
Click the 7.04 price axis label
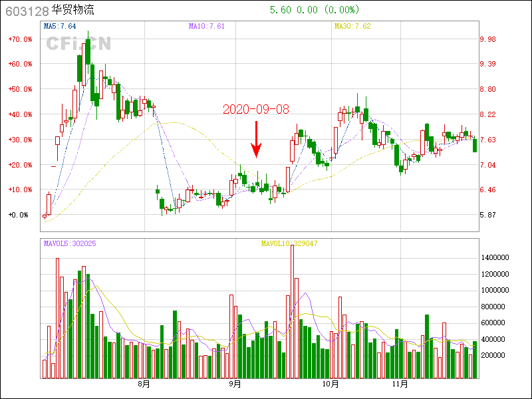487,165
